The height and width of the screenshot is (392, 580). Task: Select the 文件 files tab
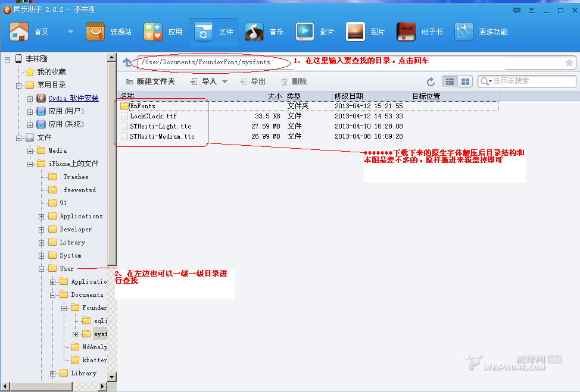tap(214, 32)
